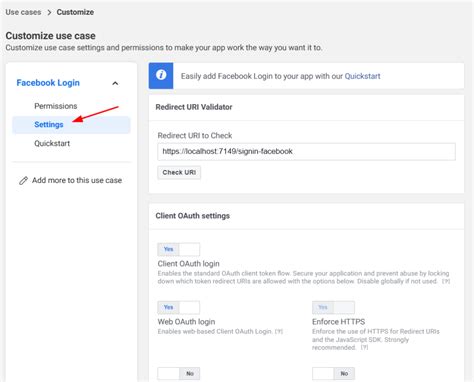Open the Permissions menu item
The width and height of the screenshot is (474, 382).
56,106
